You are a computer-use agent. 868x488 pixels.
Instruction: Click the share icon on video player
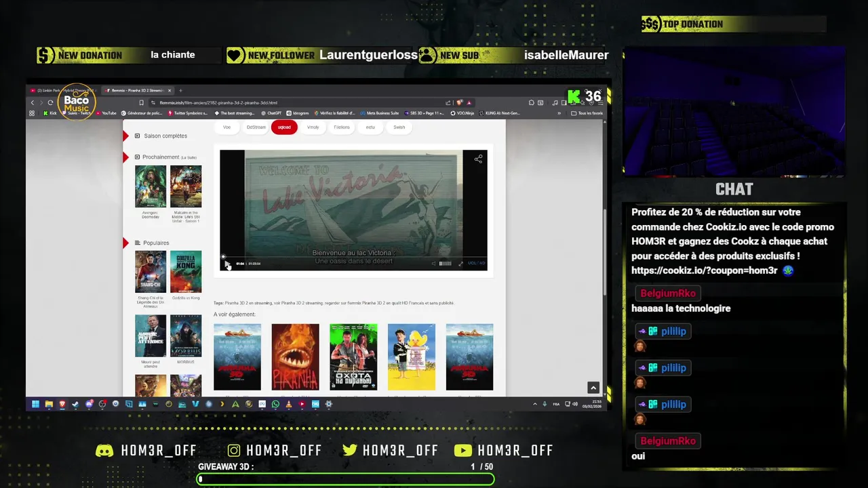478,159
